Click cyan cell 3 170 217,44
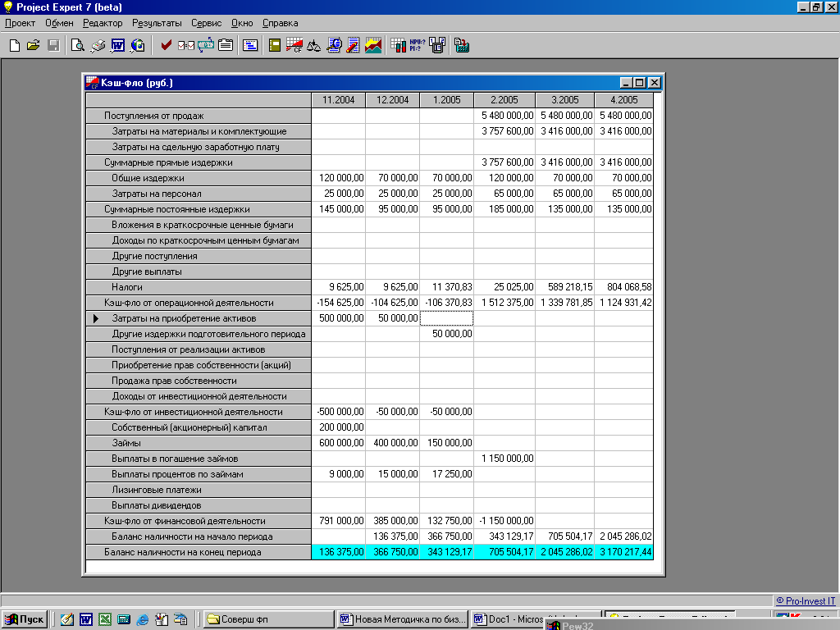The height and width of the screenshot is (630, 840). pos(624,552)
